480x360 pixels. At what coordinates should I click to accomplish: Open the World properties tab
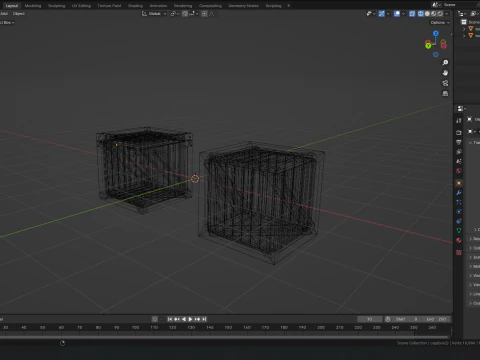point(459,171)
